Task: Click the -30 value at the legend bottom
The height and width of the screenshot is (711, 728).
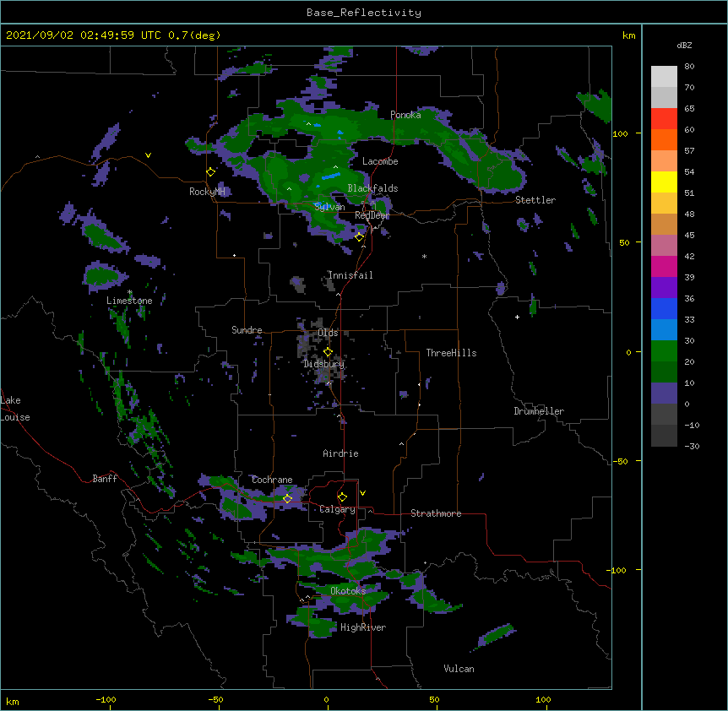Action: pyautogui.click(x=692, y=446)
